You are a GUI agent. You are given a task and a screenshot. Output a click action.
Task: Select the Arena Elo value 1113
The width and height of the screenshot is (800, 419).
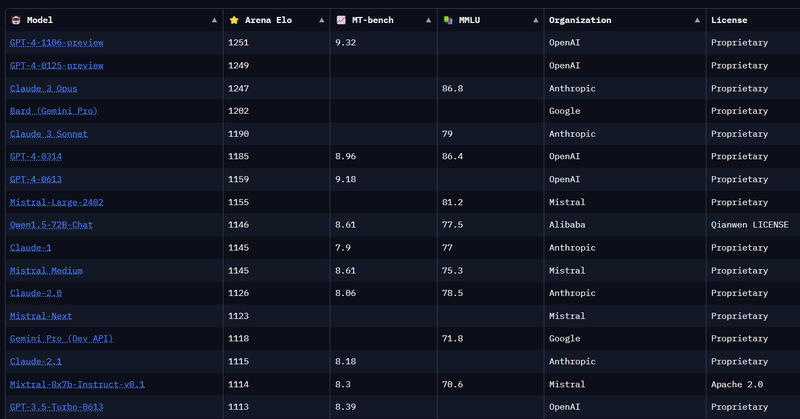pyautogui.click(x=238, y=407)
